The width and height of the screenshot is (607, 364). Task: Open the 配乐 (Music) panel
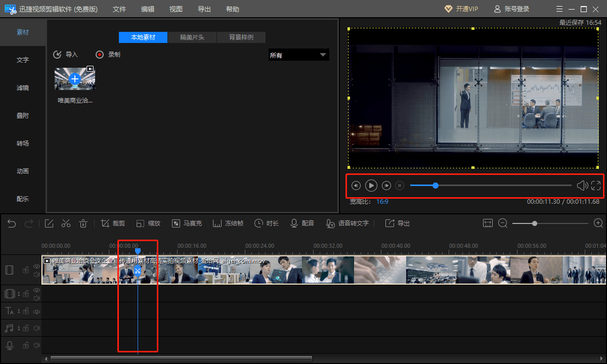[x=22, y=199]
